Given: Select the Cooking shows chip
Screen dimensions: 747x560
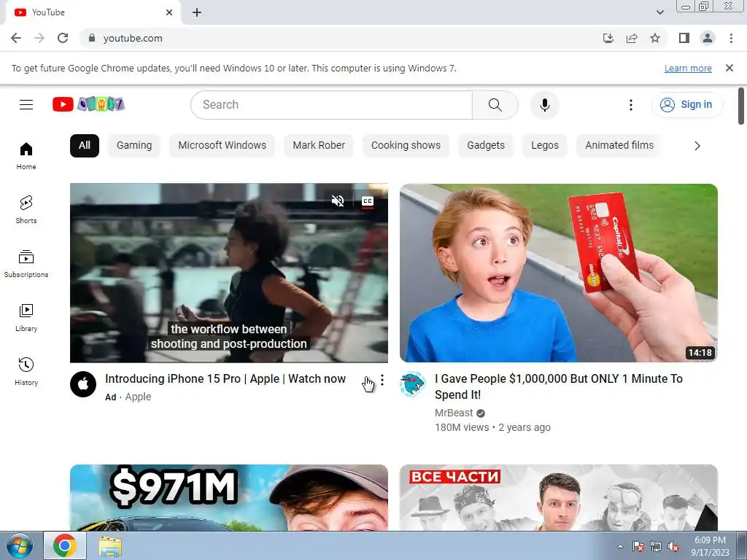Looking at the screenshot, I should 406,145.
